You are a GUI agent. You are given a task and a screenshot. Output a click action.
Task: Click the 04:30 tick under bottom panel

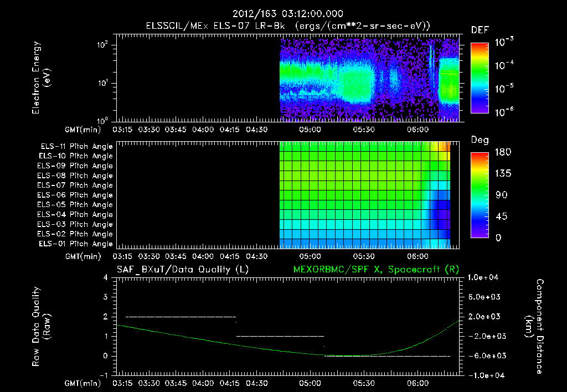[x=257, y=383]
